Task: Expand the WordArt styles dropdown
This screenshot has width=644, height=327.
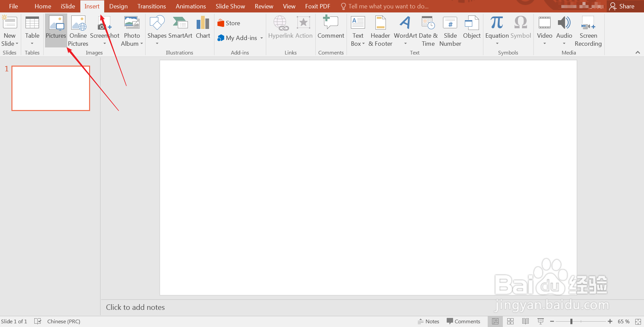Action: [x=405, y=44]
